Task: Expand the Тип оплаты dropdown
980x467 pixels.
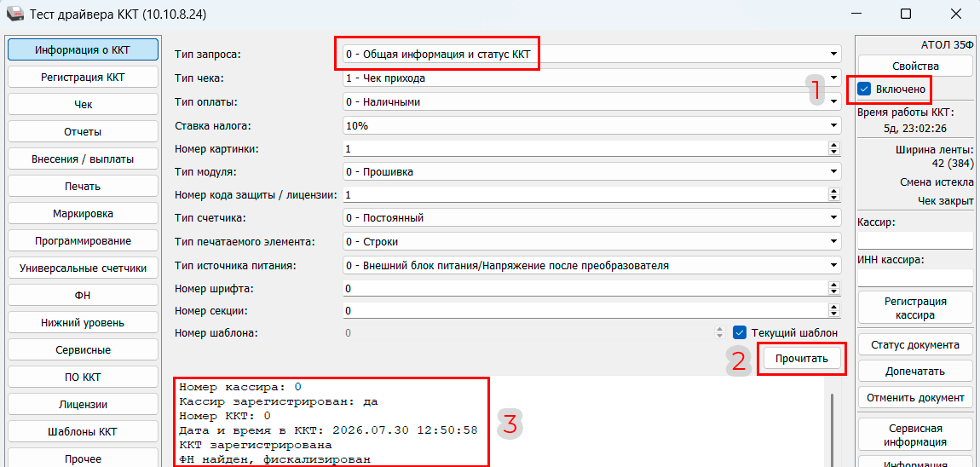Action: pyautogui.click(x=591, y=101)
